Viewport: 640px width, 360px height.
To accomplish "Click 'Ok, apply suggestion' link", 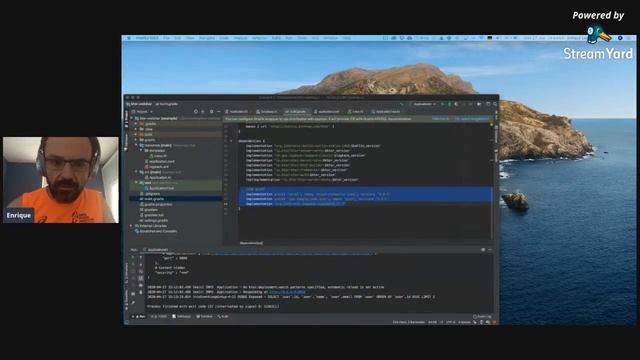I will pyautogui.click(x=471, y=119).
